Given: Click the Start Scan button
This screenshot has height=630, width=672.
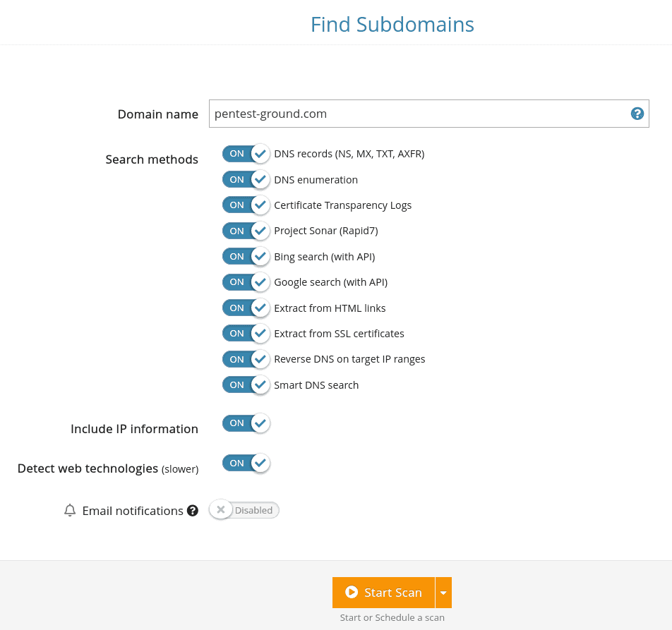Looking at the screenshot, I should pyautogui.click(x=385, y=592).
